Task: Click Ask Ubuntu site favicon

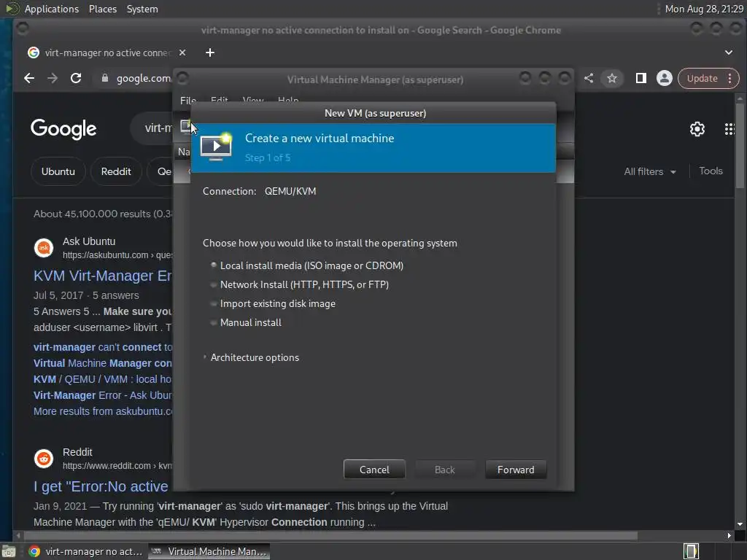Action: [44, 248]
